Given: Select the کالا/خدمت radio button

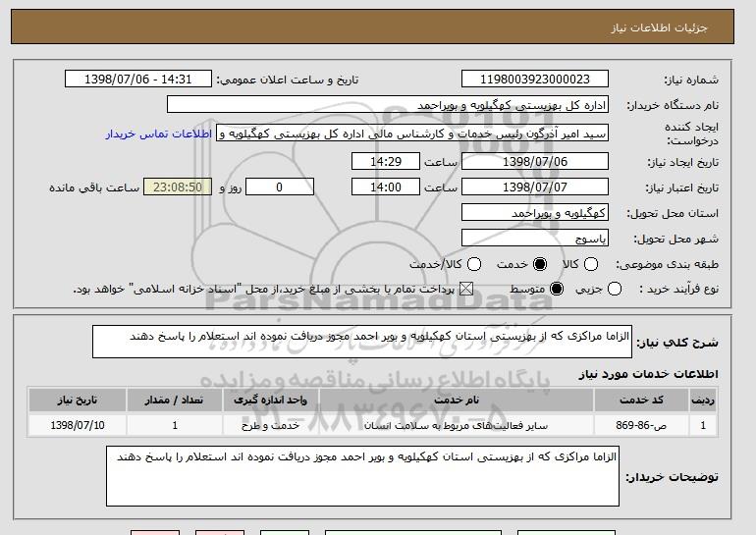Looking at the screenshot, I should (x=474, y=264).
